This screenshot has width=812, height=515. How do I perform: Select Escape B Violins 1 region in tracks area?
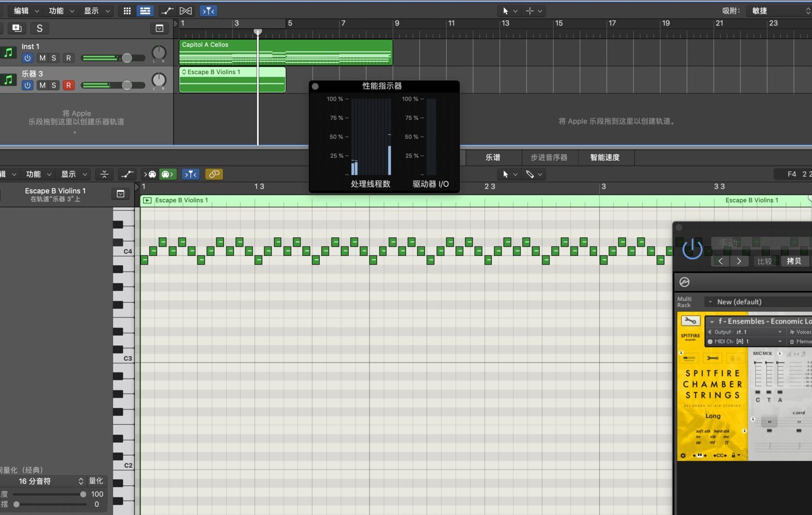click(x=232, y=80)
